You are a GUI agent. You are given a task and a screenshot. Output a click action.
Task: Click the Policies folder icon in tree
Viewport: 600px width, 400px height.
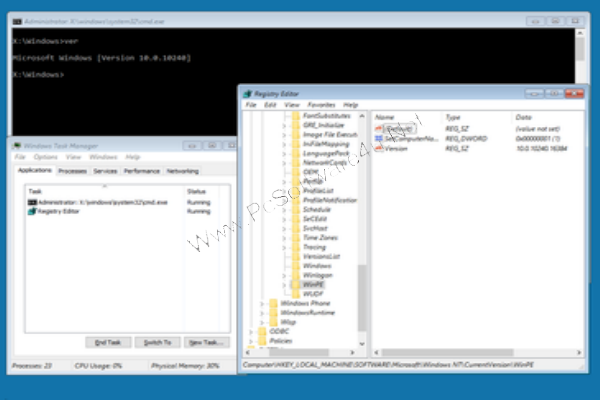(x=262, y=341)
